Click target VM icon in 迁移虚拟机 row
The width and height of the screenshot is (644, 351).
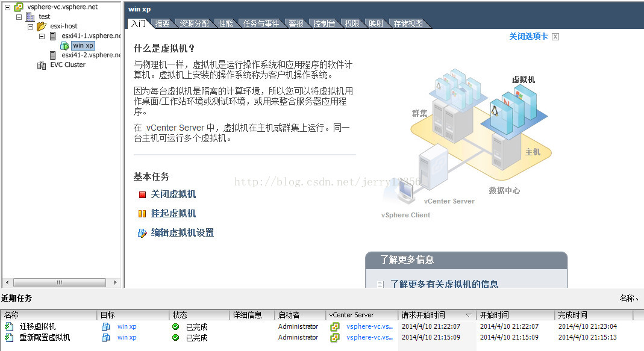pyautogui.click(x=106, y=327)
